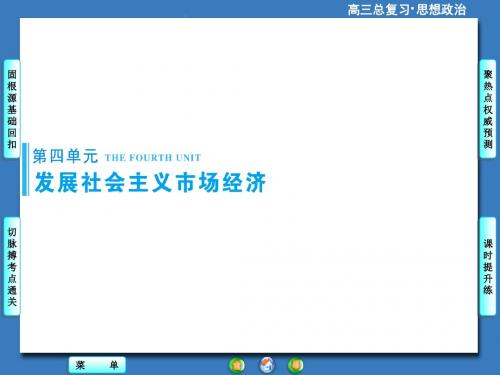Screen dimensions: 500x375
Task: Open the 菜单 menu button
Action: 97,365
